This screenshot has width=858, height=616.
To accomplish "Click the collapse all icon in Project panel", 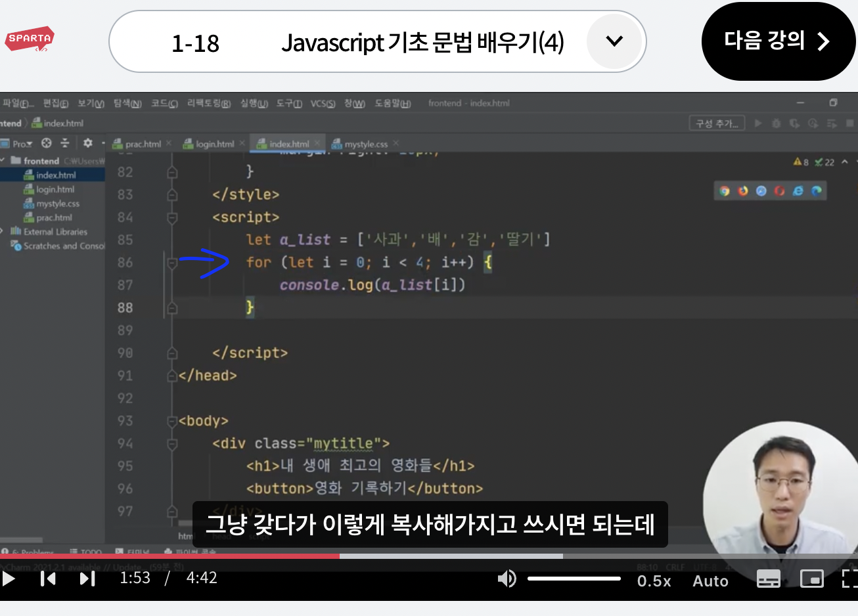I will (64, 143).
